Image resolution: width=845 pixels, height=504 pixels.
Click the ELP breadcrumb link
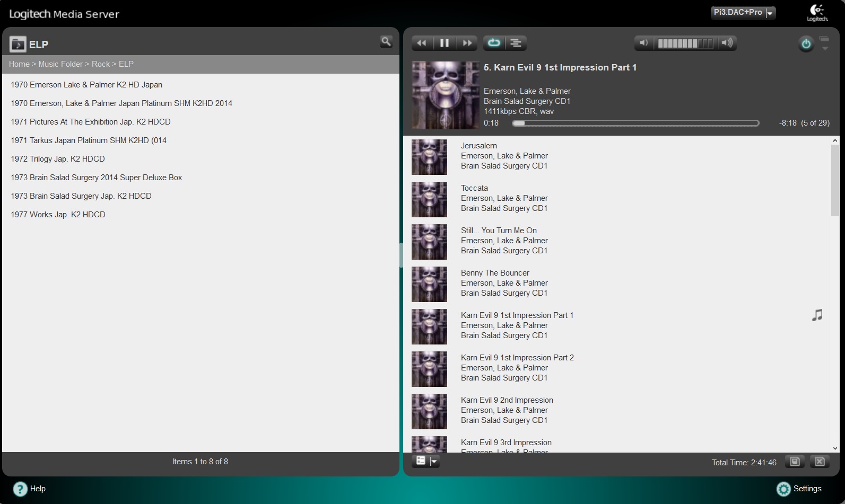click(126, 64)
